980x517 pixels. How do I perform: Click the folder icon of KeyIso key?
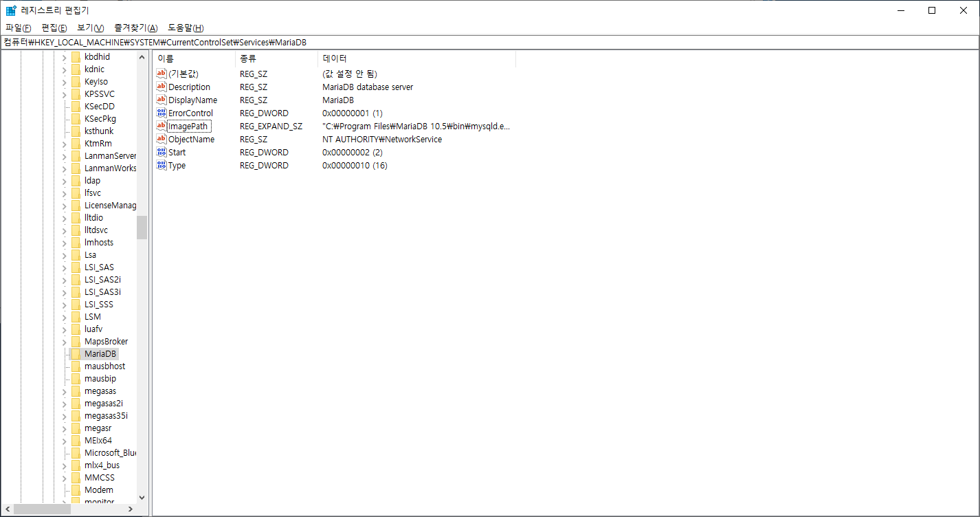click(76, 81)
